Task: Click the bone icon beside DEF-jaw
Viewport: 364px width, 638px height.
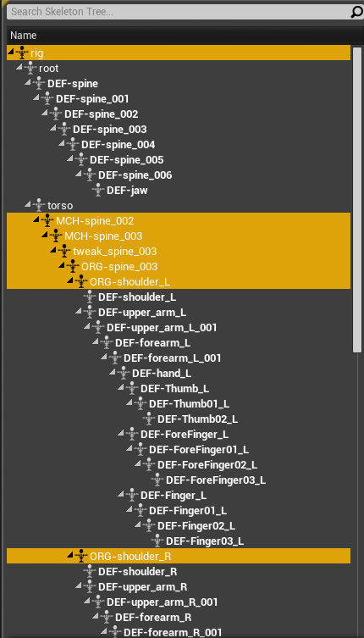Action: 98,190
